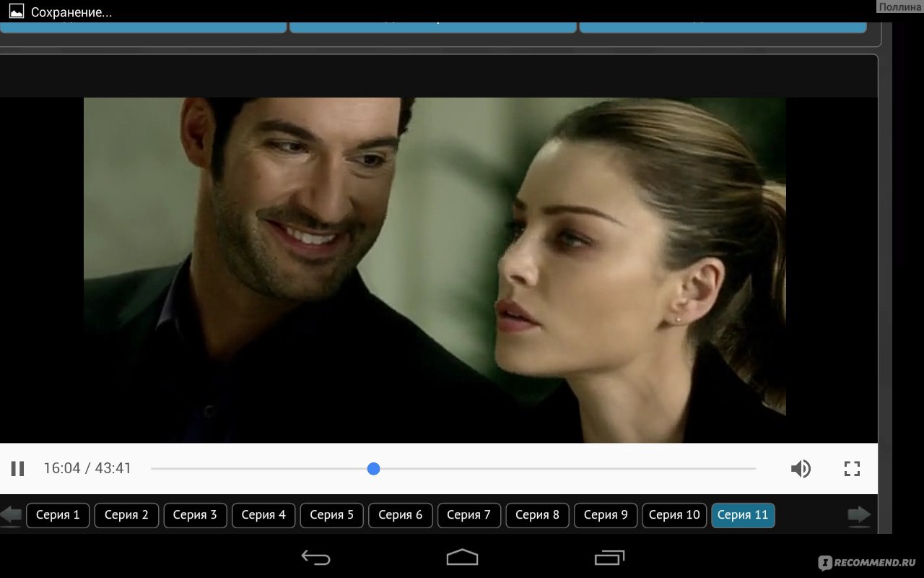The width and height of the screenshot is (924, 578).
Task: Open episode Серия 8
Action: [x=537, y=515]
